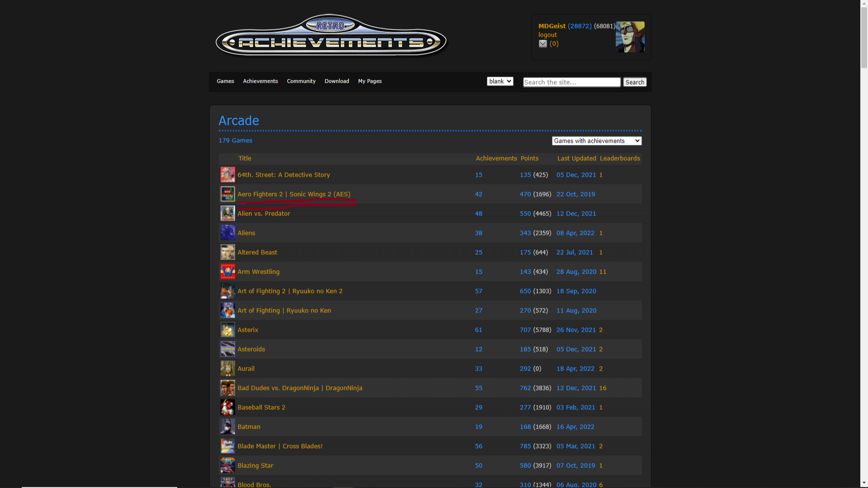Open the Download menu
Screen dimensions: 868x488
pos(337,81)
